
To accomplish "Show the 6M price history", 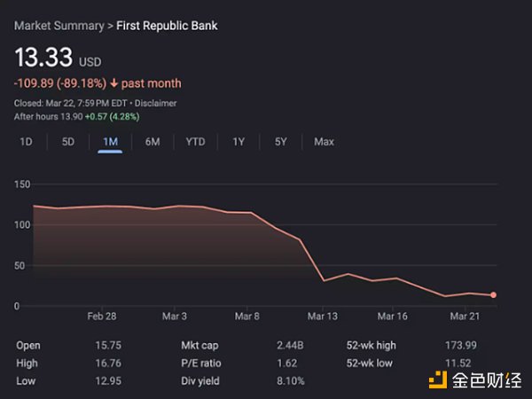I will (x=153, y=142).
